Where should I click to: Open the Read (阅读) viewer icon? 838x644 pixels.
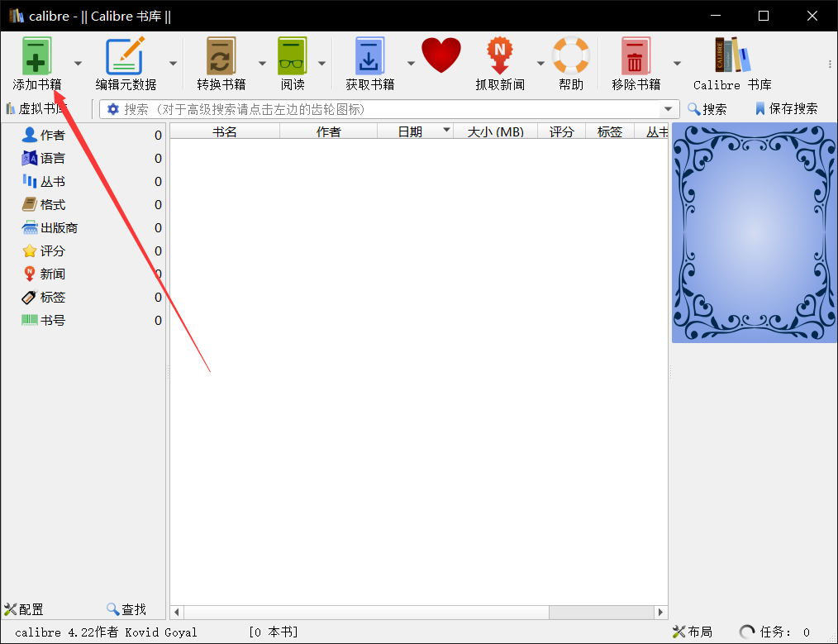[x=292, y=55]
